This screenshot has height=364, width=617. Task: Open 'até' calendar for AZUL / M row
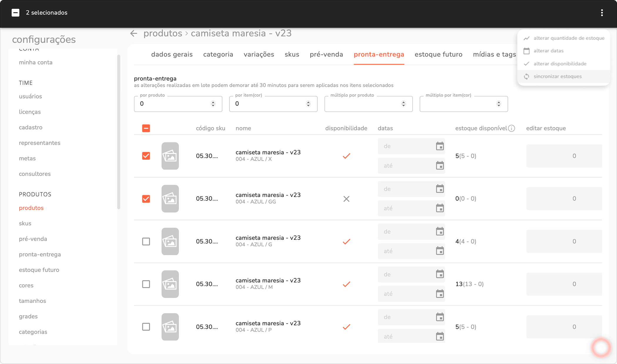coord(440,294)
